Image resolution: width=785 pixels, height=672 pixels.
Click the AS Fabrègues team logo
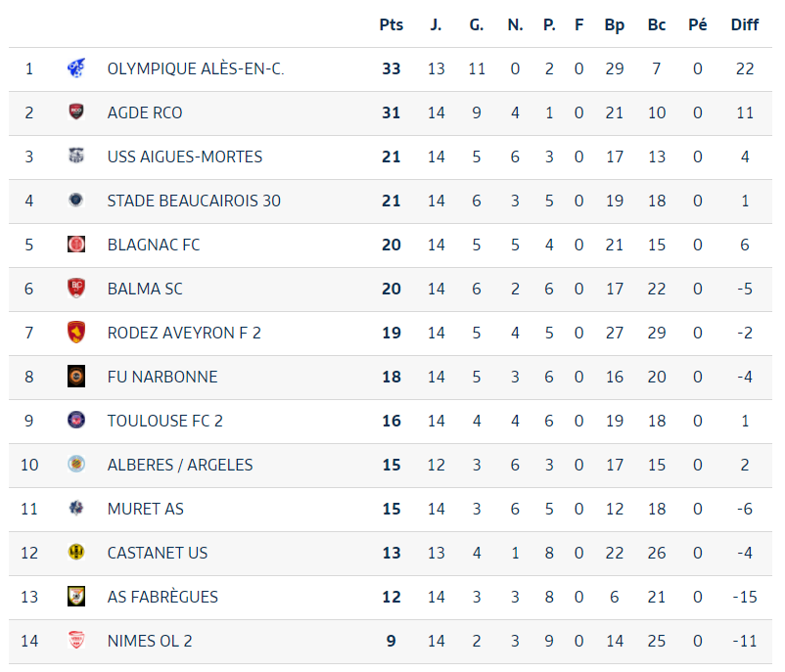(76, 597)
